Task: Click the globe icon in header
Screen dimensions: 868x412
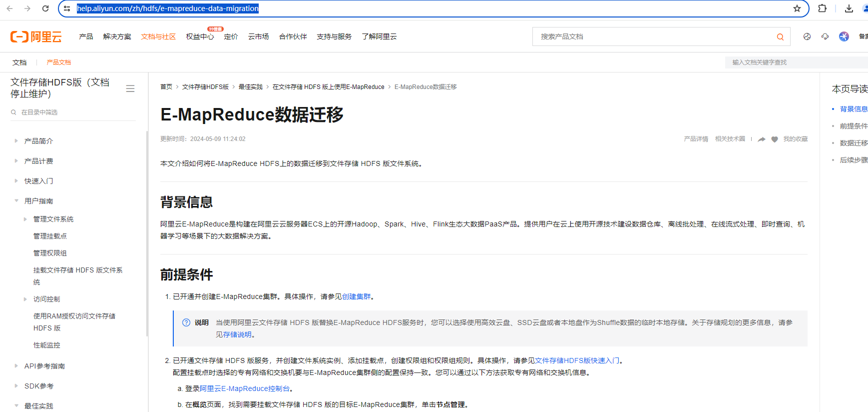Action: point(807,36)
